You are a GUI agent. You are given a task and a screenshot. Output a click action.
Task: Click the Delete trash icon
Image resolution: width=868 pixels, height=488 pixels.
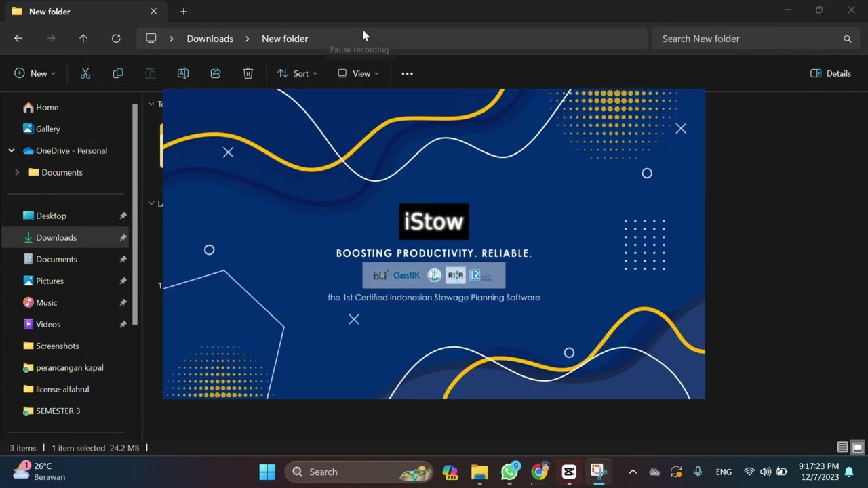(x=248, y=73)
